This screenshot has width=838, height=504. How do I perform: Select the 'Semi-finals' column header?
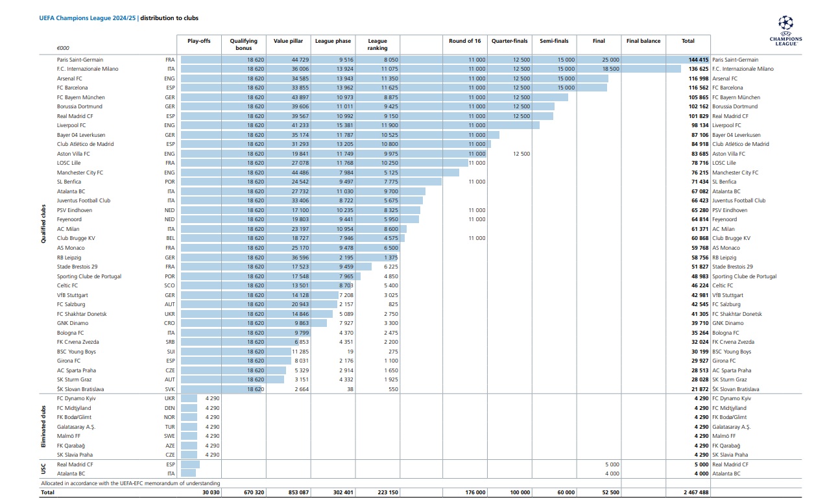(554, 41)
